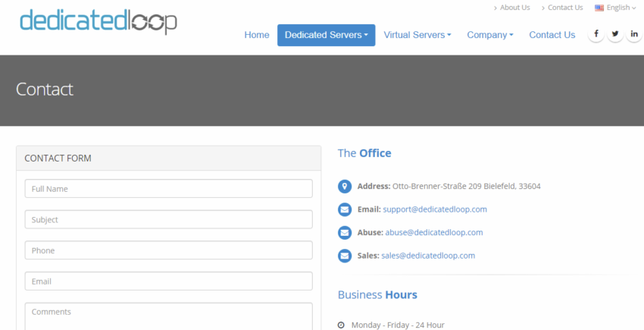The height and width of the screenshot is (330, 644).
Task: Email support@dedicatedloop.com
Action: point(435,209)
